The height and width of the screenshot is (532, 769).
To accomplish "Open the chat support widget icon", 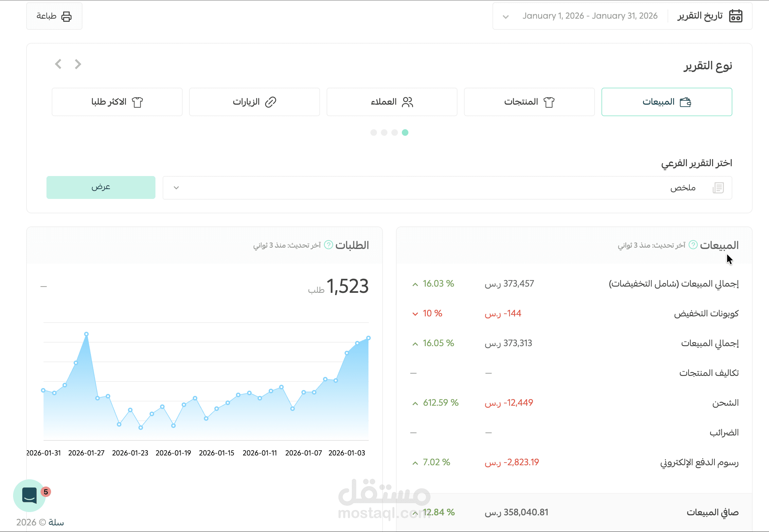I will (29, 496).
